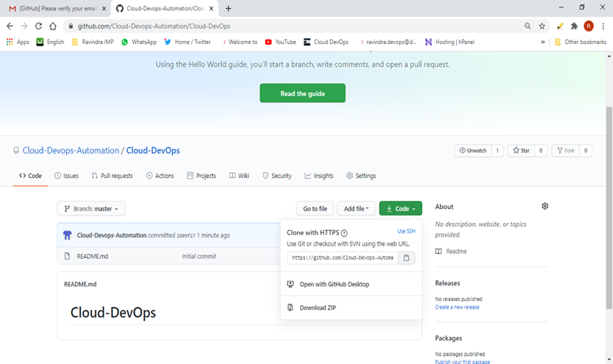613x364 pixels.
Task: Click the Unwatch button
Action: (473, 150)
